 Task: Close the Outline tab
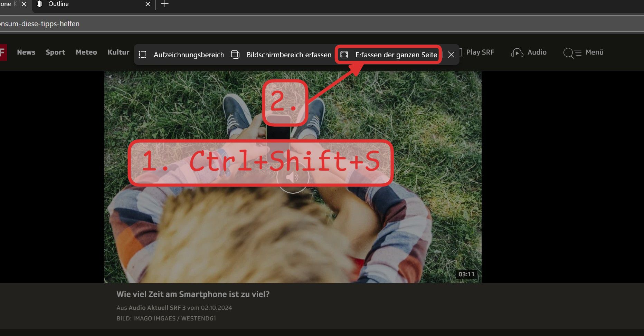(148, 4)
